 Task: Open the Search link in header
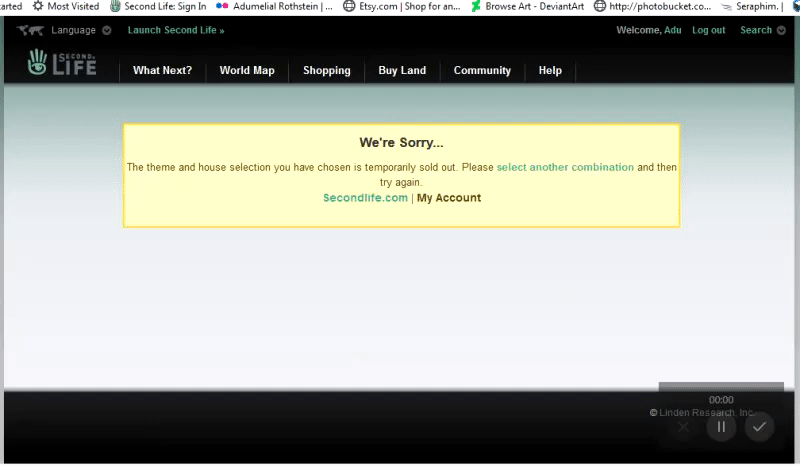pos(756,30)
